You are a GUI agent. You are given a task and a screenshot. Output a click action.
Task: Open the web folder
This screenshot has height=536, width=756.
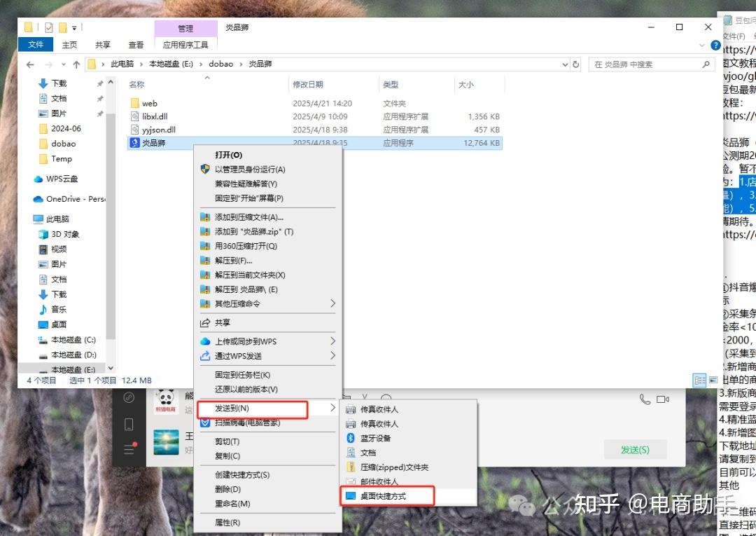[x=149, y=104]
